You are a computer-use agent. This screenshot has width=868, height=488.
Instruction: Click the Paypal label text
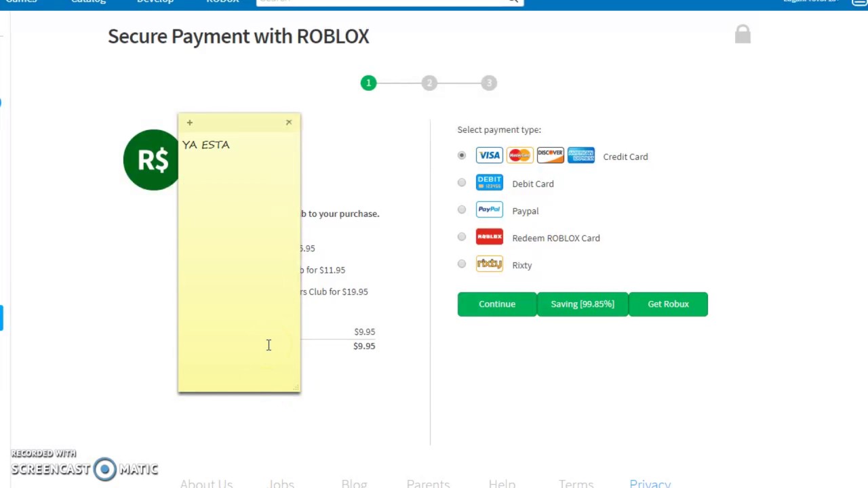point(526,211)
